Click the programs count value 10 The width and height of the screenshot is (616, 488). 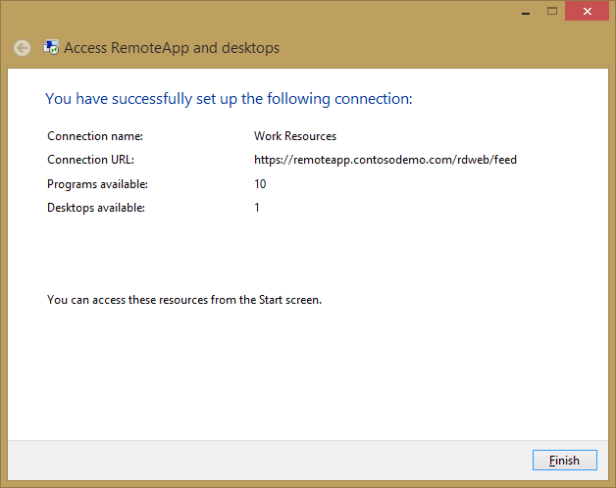click(x=261, y=184)
